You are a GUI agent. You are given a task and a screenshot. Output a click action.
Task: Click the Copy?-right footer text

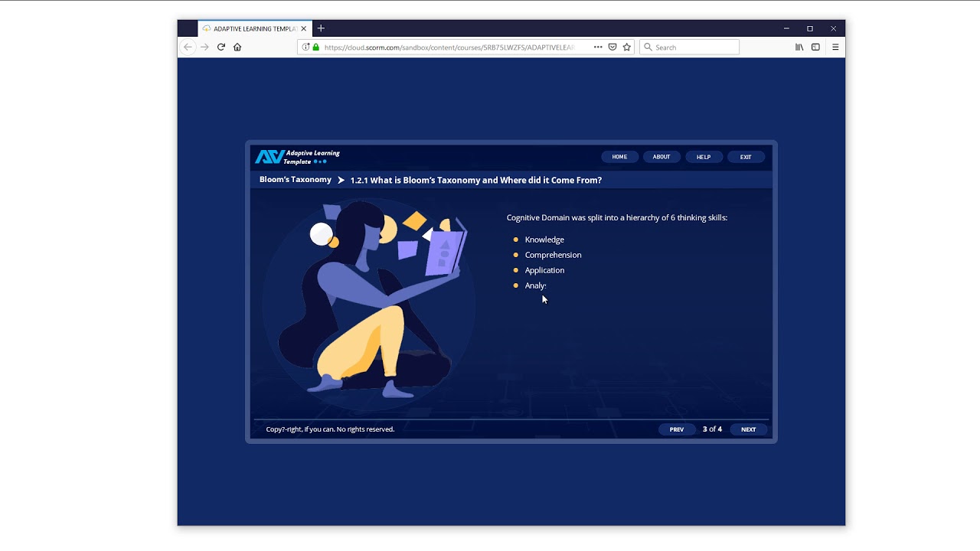pos(330,429)
